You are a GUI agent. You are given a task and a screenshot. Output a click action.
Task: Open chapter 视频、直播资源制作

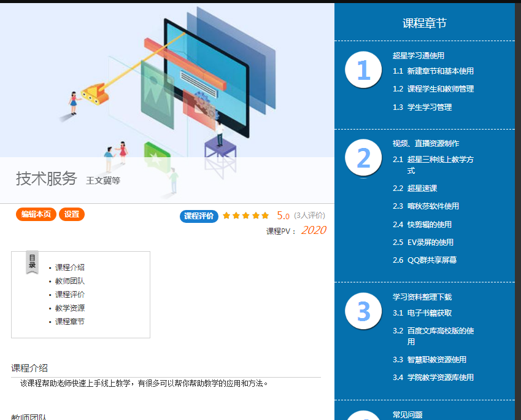pos(426,143)
